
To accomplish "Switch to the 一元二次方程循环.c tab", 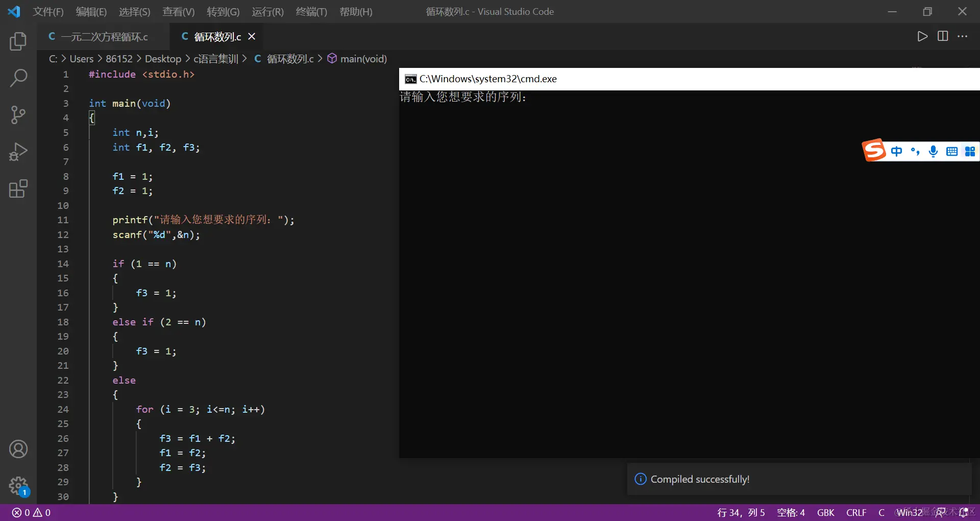I will [104, 37].
